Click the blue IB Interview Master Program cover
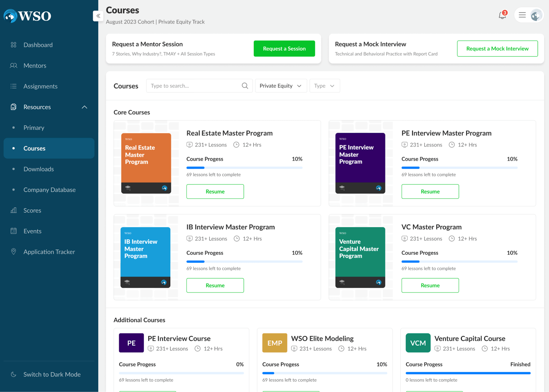Image resolution: width=549 pixels, height=392 pixels. [x=145, y=257]
